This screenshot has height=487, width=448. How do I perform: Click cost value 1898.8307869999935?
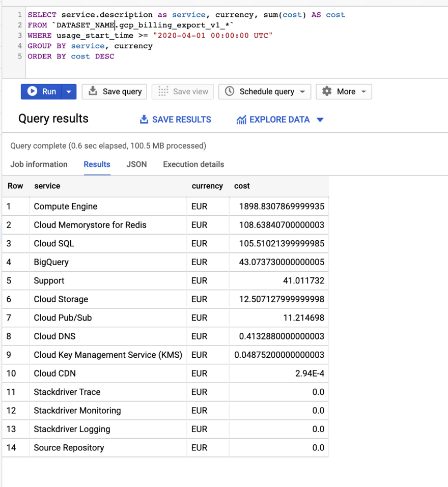[282, 207]
